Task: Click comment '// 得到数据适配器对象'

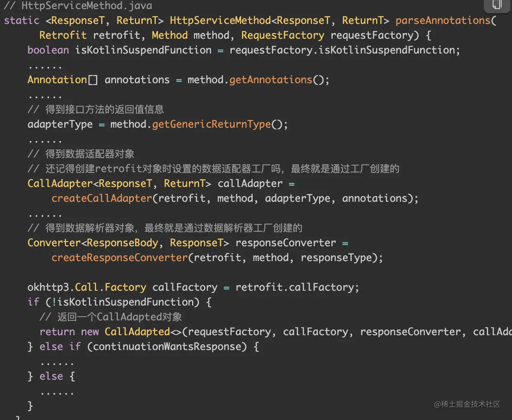Action: coord(81,154)
